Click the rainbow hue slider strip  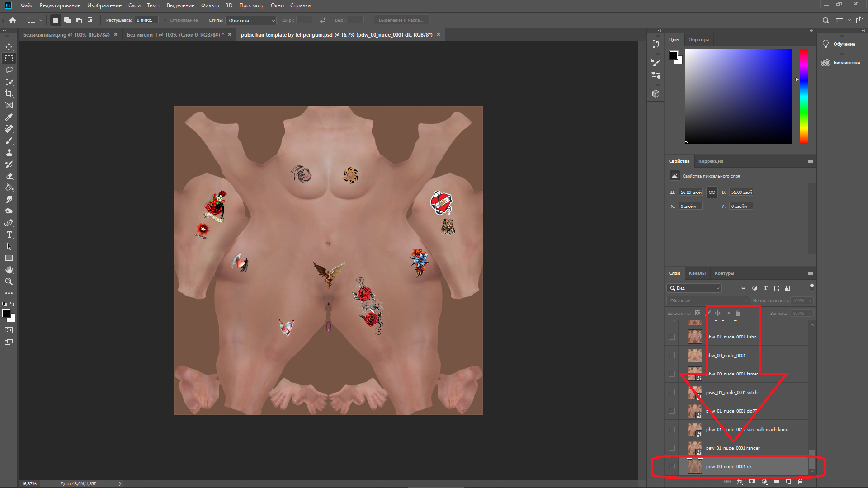804,97
